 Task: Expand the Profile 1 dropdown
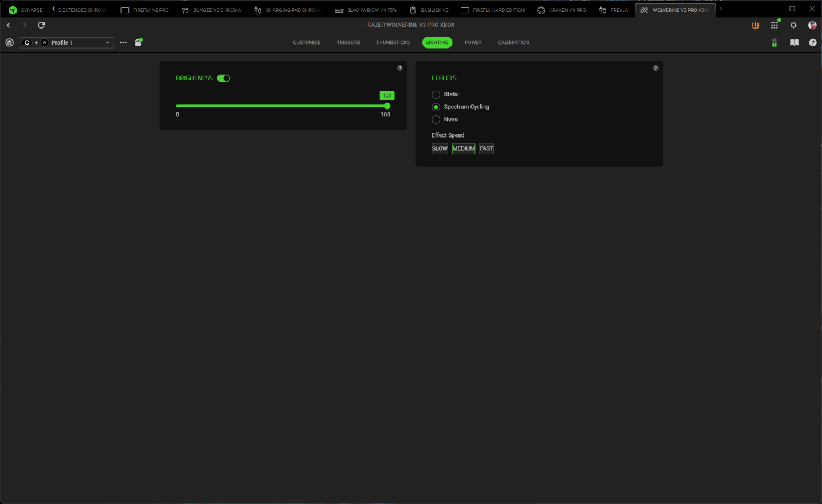(x=66, y=42)
